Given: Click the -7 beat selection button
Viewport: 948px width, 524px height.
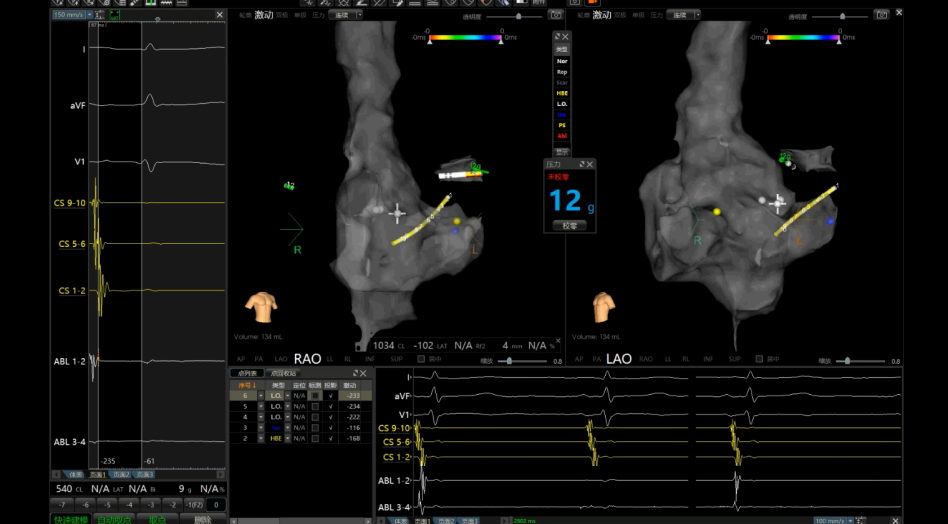Looking at the screenshot, I should click(62, 505).
